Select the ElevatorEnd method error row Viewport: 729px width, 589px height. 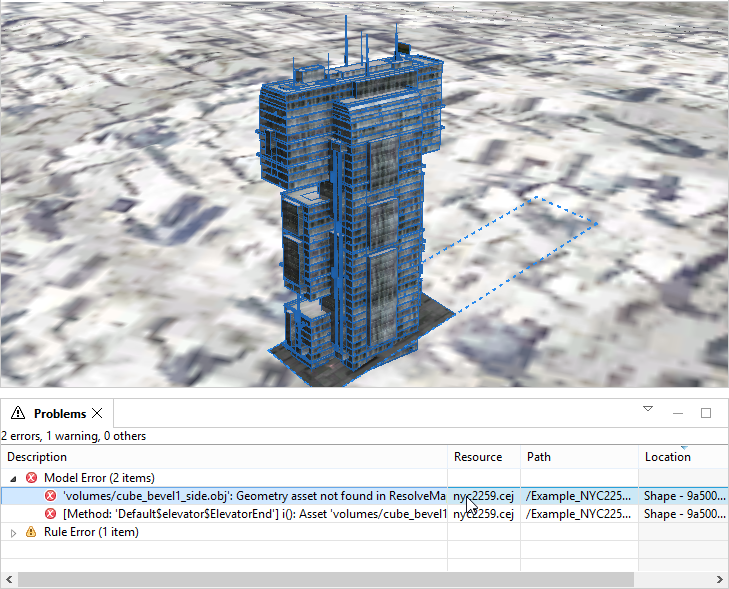click(250, 514)
